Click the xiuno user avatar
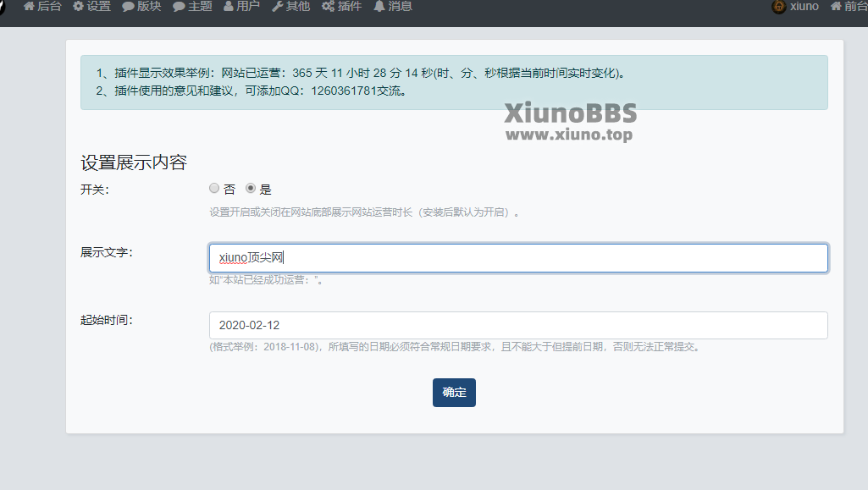Viewport: 868px width, 490px height. [779, 7]
